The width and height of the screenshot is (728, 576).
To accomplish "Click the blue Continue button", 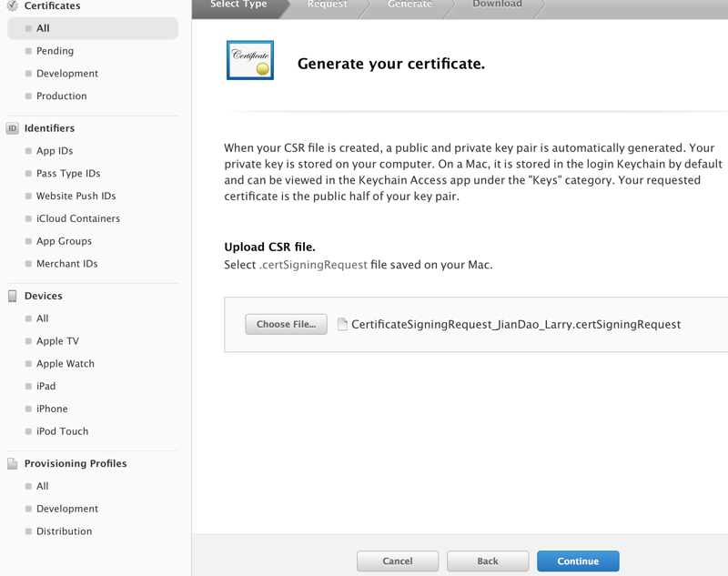I will point(578,561).
